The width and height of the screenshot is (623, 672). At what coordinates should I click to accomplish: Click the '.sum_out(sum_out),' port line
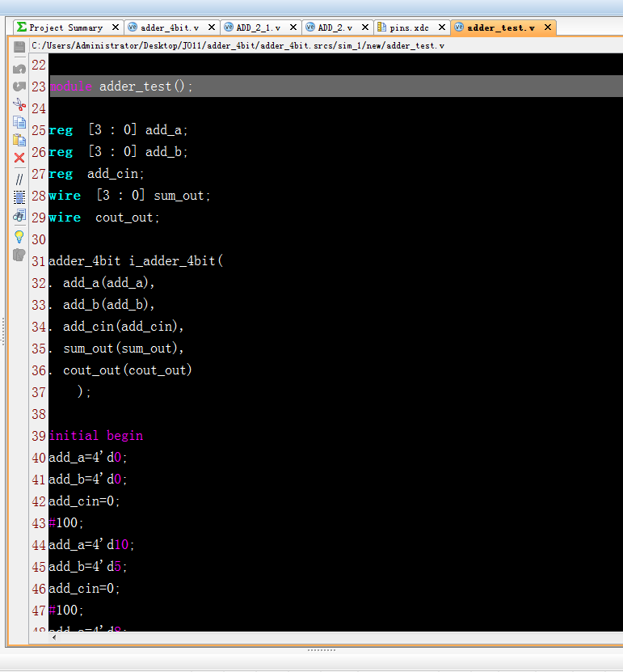click(x=116, y=349)
